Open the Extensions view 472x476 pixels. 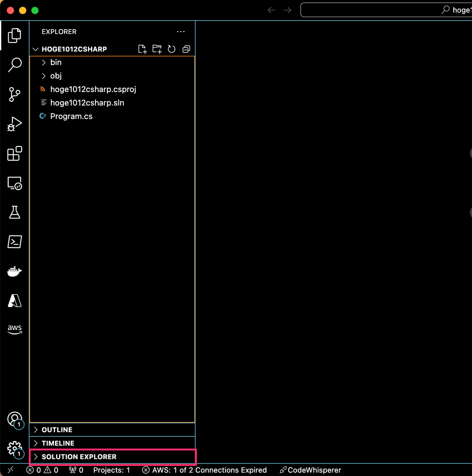click(14, 154)
